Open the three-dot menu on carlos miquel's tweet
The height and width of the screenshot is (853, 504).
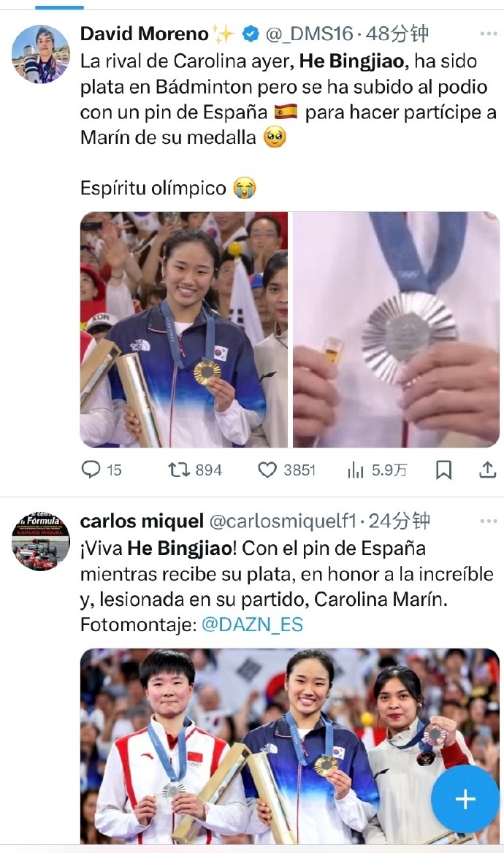click(x=488, y=521)
